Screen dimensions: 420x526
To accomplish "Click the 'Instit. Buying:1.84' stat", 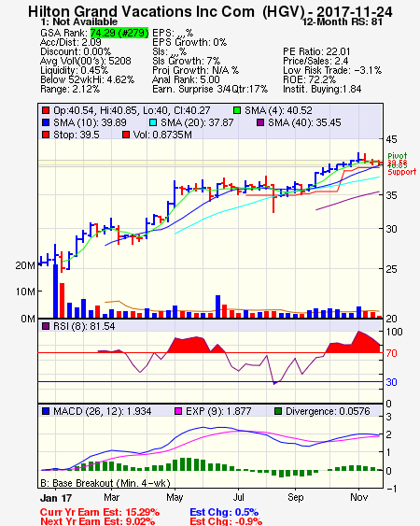I will point(322,90).
